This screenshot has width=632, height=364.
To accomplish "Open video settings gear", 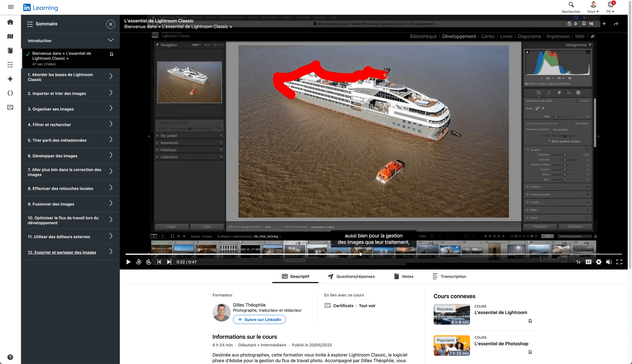I will pyautogui.click(x=599, y=262).
